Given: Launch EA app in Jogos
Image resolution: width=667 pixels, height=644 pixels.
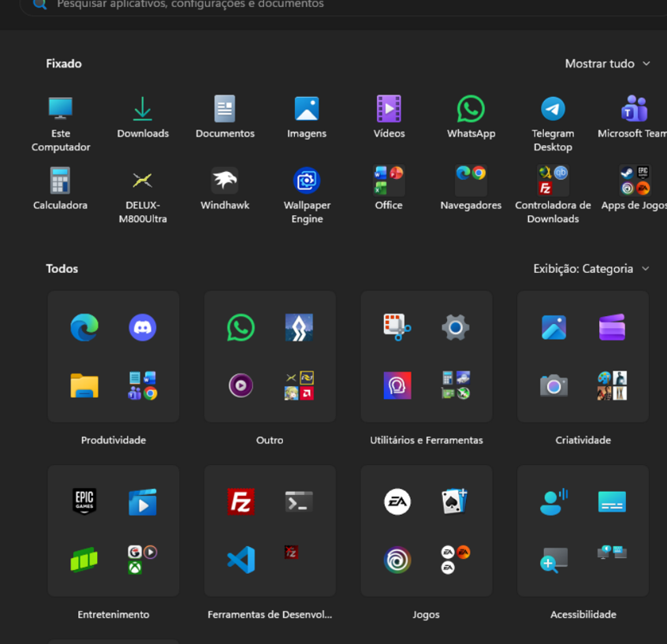Looking at the screenshot, I should tap(397, 501).
